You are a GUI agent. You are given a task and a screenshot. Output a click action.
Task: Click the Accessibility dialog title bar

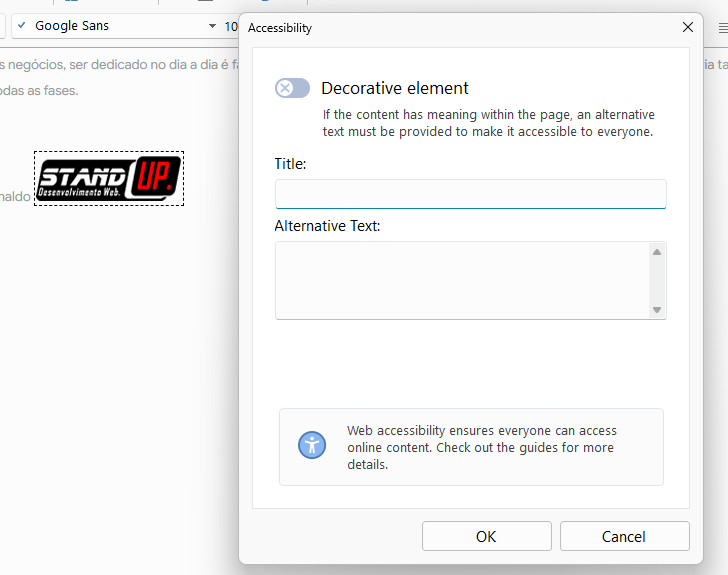pos(450,28)
